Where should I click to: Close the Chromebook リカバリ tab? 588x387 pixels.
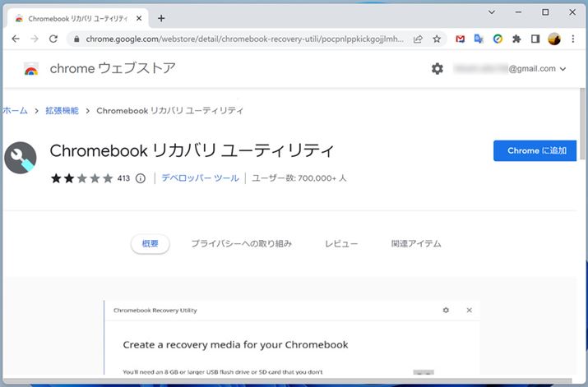(x=139, y=18)
